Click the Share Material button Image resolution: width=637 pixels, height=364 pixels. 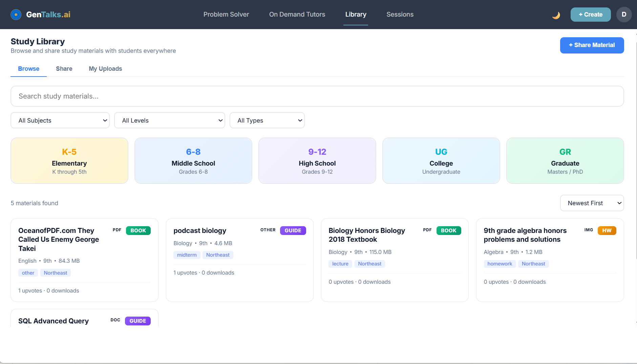[592, 45]
